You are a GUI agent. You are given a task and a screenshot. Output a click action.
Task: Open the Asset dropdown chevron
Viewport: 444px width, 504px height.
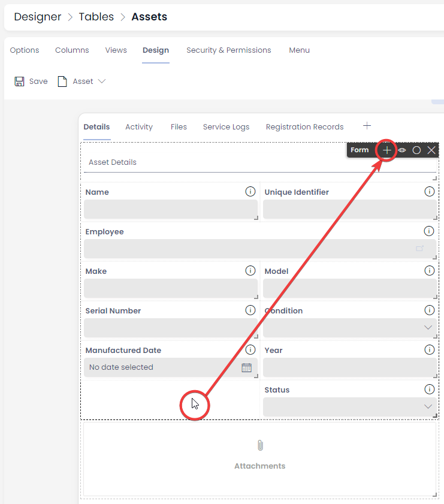[x=102, y=82]
